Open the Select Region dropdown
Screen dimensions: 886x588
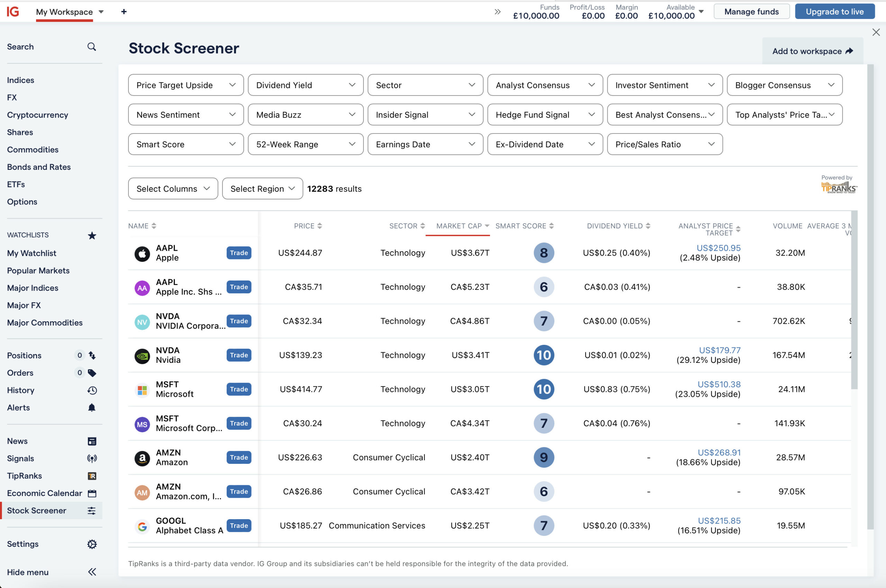pos(262,189)
